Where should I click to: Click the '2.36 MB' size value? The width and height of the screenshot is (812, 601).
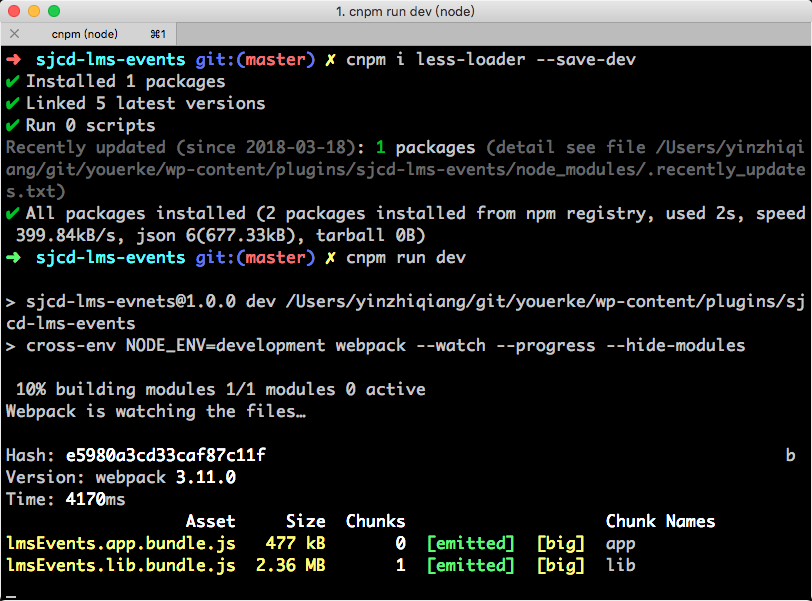[x=291, y=566]
